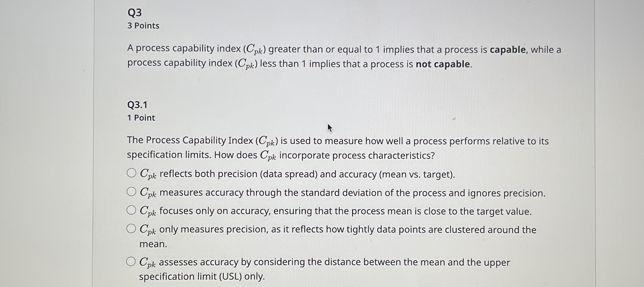The width and height of the screenshot is (644, 287).
Task: Select the radio button for 'reflects both precision and accuracy'
Action: tap(132, 174)
